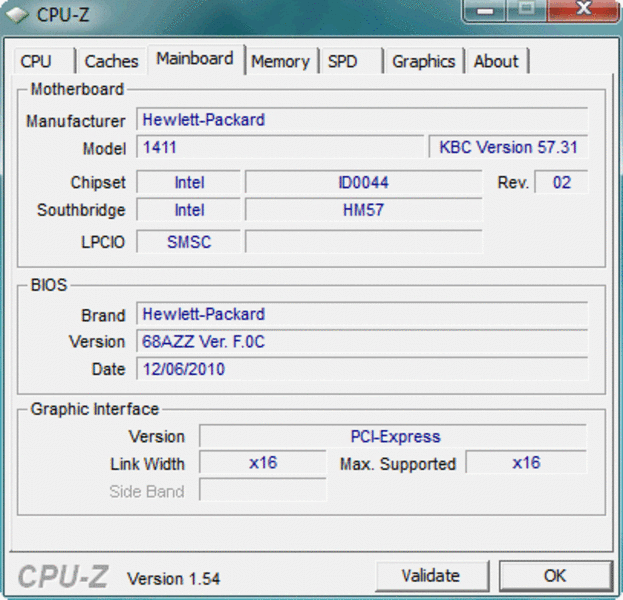Select the Link Width x16 value
The width and height of the screenshot is (623, 600).
click(263, 463)
